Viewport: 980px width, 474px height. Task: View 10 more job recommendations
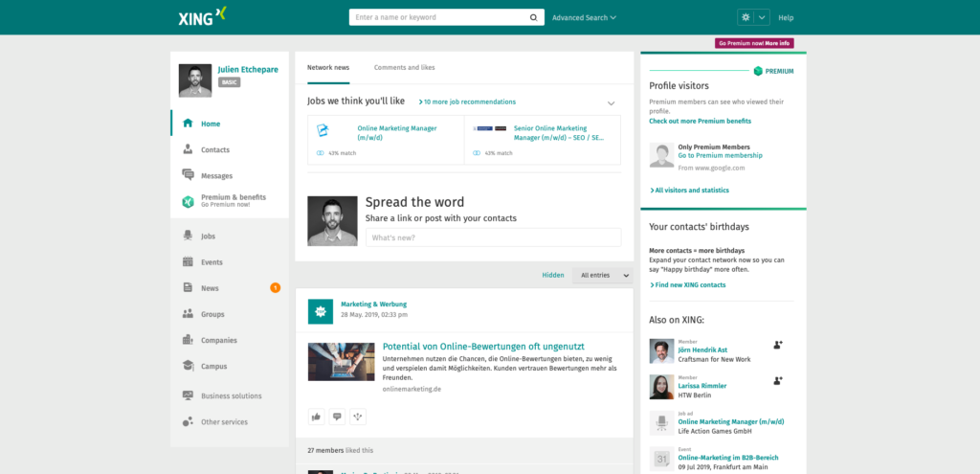(467, 102)
